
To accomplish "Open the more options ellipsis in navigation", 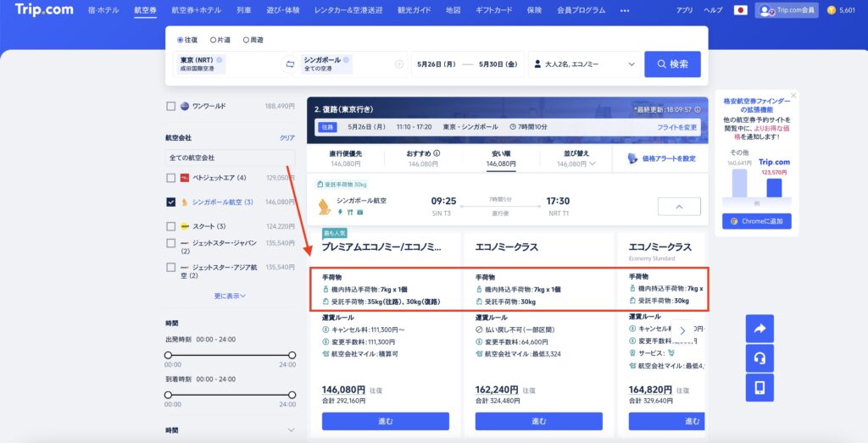I will coord(625,10).
